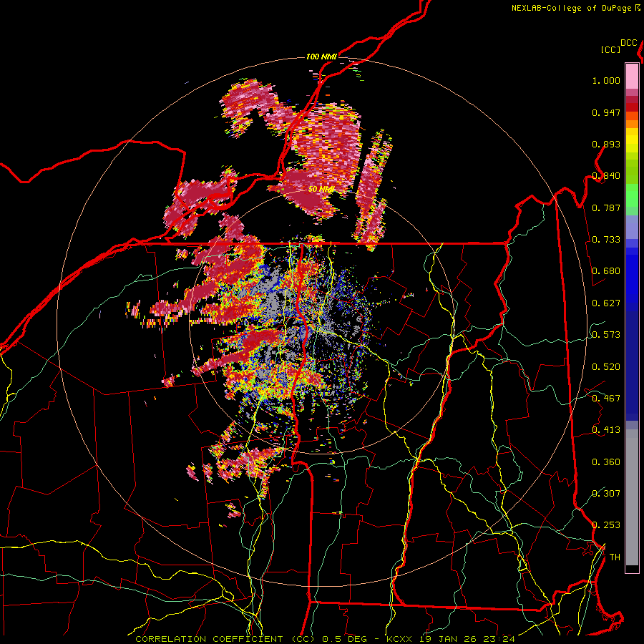Click the 100 NMI range ring label
Image resolution: width=644 pixels, height=644 pixels.
click(321, 57)
